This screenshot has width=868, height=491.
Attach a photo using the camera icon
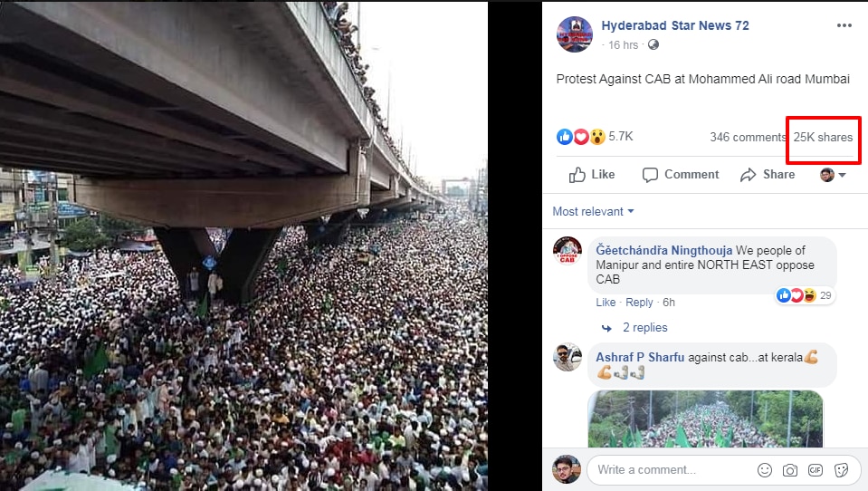(x=790, y=470)
